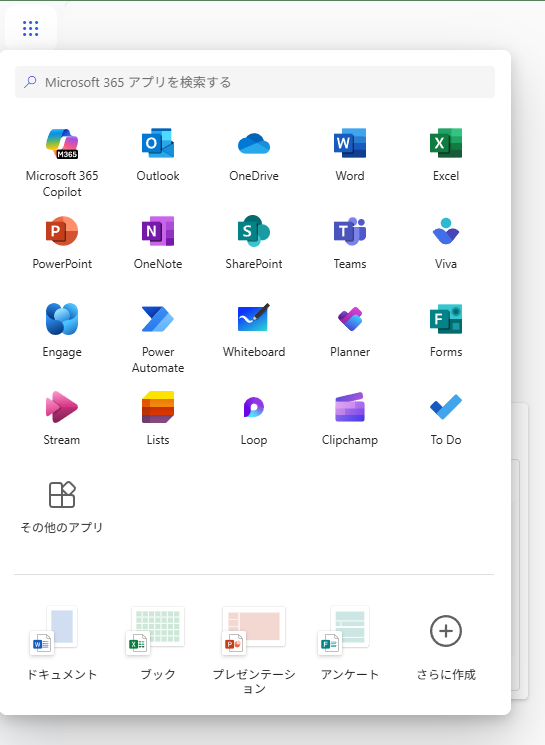Open the OneNote app

pyautogui.click(x=158, y=242)
